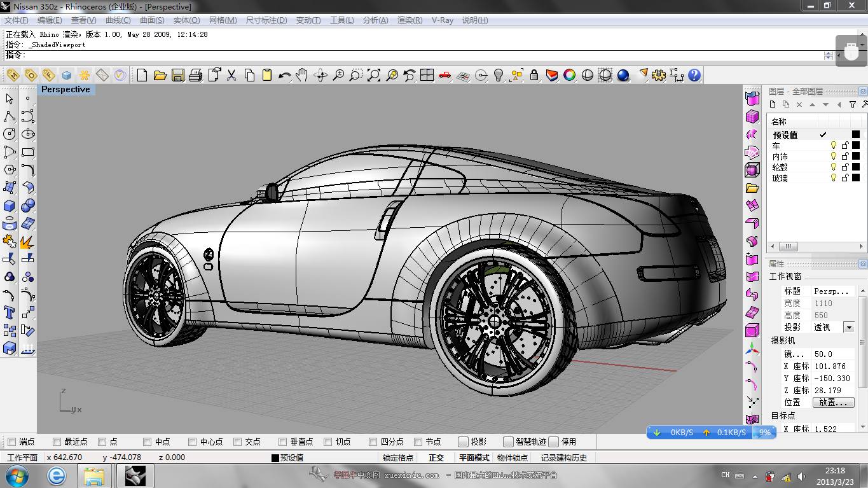Viewport: 868px width, 488px height.
Task: Open Help with the blue question mark
Action: point(694,75)
